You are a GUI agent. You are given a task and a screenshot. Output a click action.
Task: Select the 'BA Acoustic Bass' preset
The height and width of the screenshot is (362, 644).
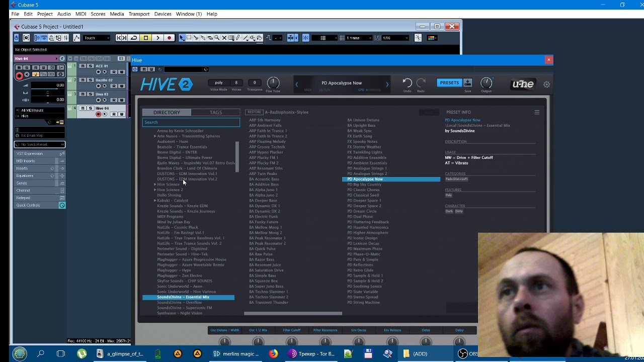264,179
